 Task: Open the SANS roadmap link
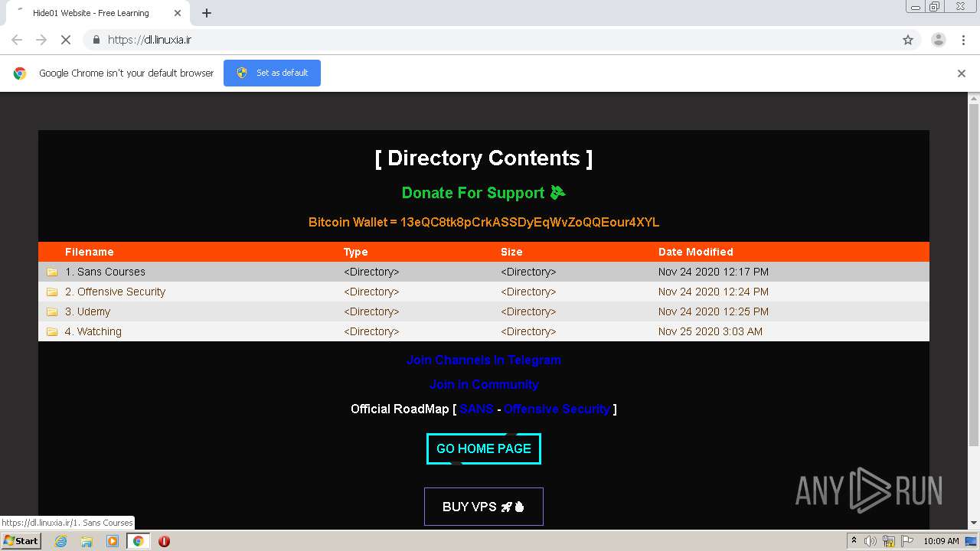coord(476,409)
